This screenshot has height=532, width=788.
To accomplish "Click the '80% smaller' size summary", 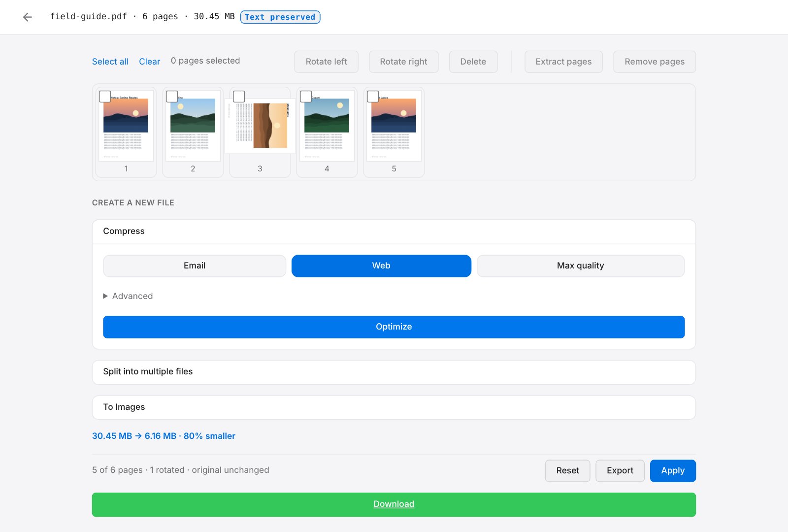I will [x=209, y=436].
